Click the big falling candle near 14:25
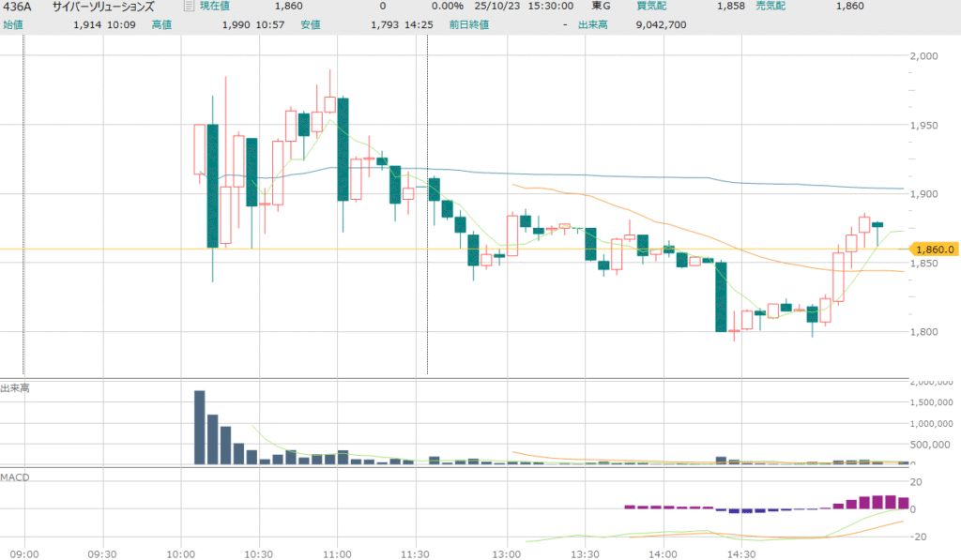The width and height of the screenshot is (961, 560). pyautogui.click(x=721, y=296)
